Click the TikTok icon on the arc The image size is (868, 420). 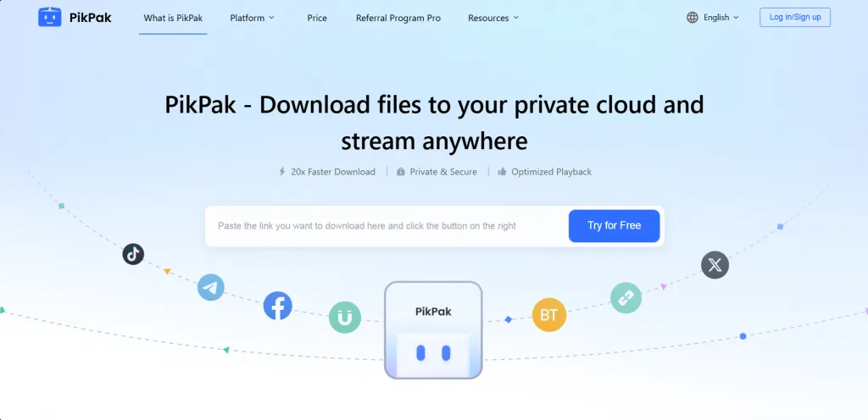133,254
